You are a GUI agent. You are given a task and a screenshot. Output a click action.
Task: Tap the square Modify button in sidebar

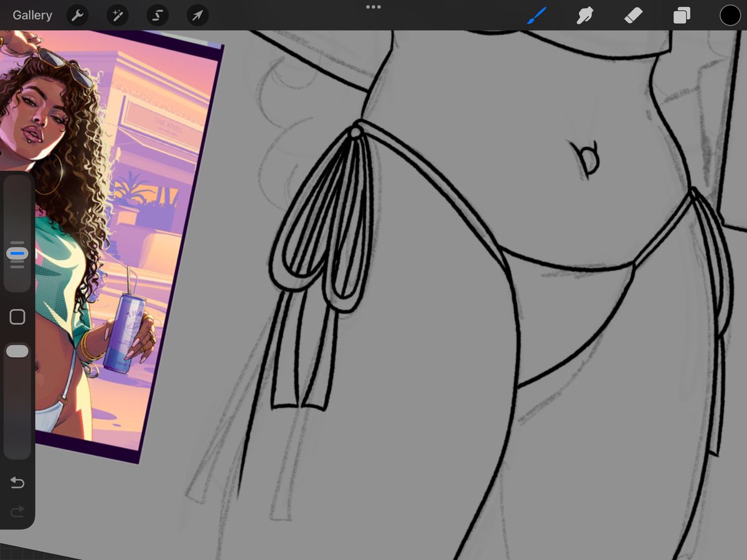click(x=17, y=317)
